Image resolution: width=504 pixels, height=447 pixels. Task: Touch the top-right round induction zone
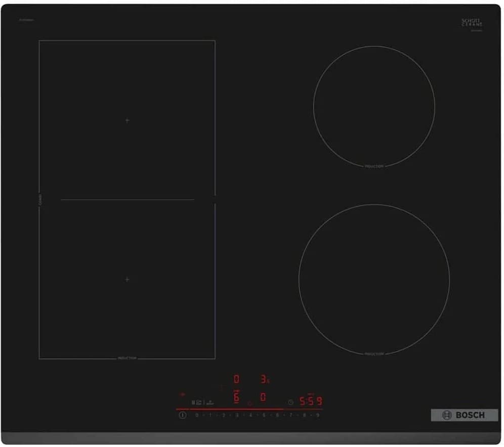(x=373, y=106)
